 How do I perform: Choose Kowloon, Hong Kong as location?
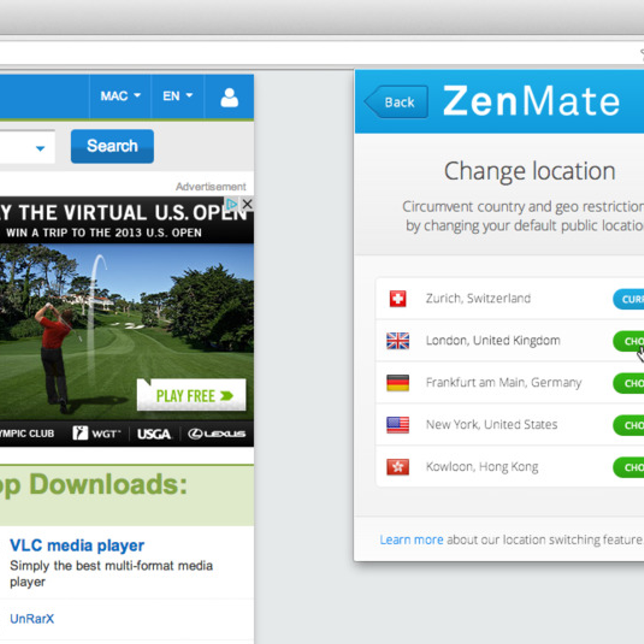click(x=628, y=467)
